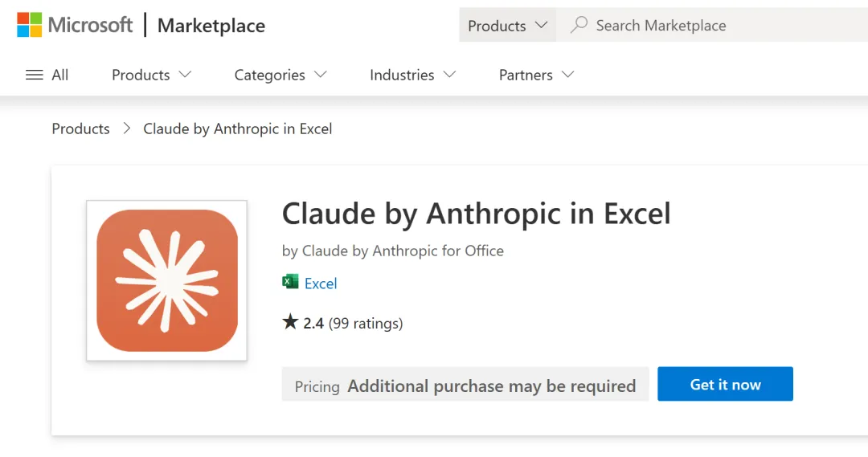Open the 99 ratings reviews link

click(x=366, y=324)
